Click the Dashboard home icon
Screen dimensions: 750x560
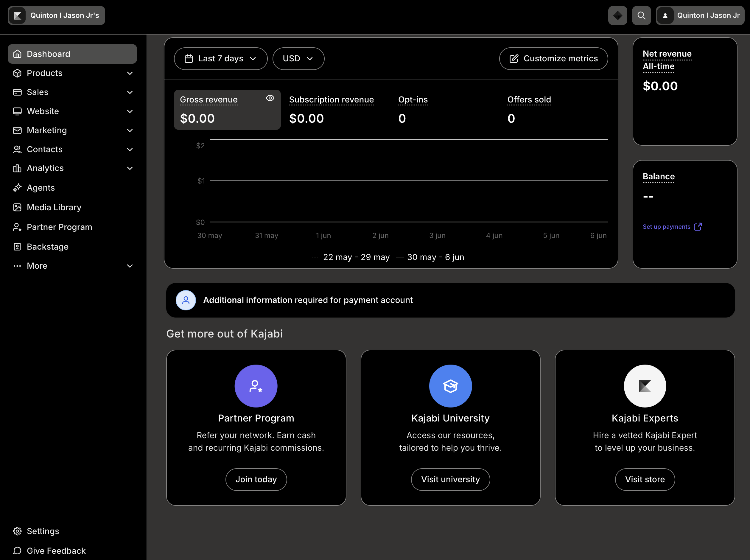coord(17,54)
